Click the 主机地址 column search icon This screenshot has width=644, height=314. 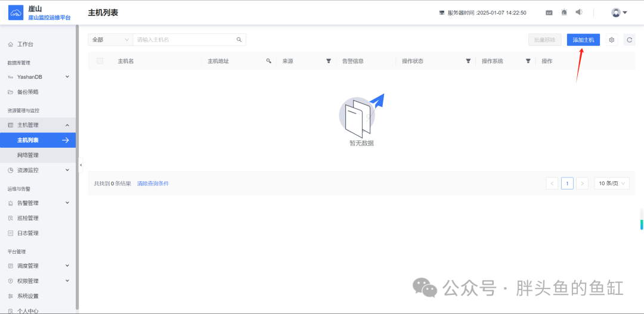(268, 61)
